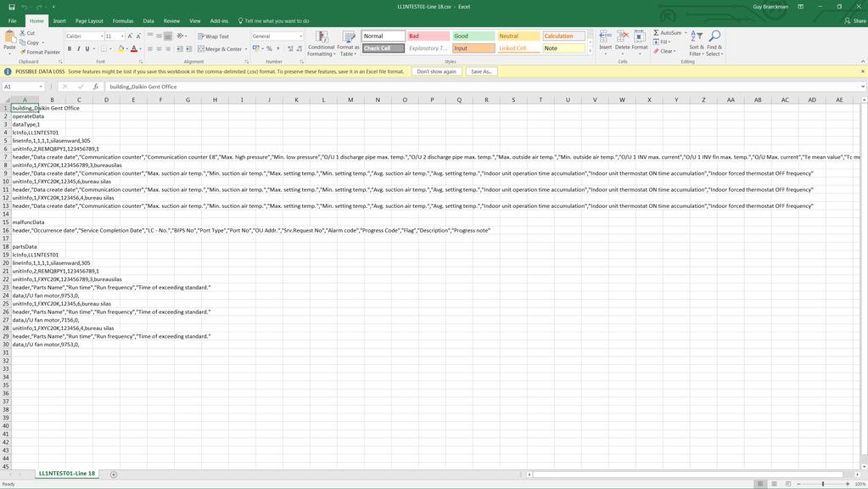Click the Merge & Center button
The image size is (868, 489).
click(x=220, y=49)
